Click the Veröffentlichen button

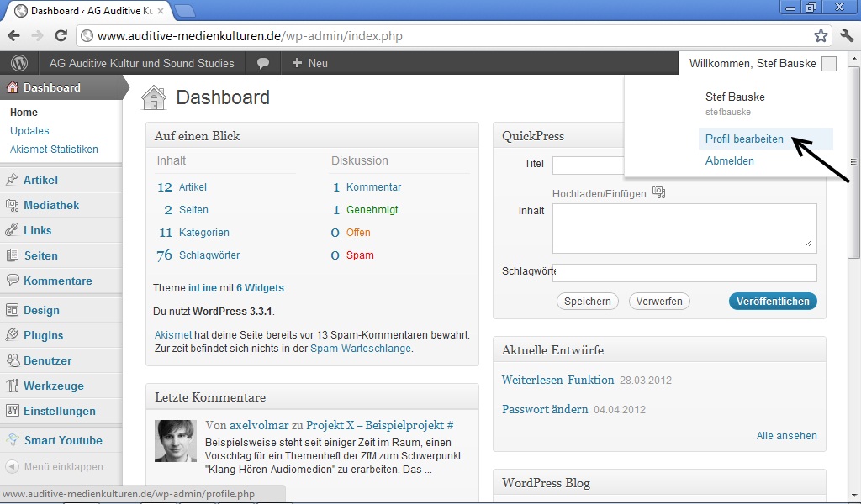coord(773,301)
